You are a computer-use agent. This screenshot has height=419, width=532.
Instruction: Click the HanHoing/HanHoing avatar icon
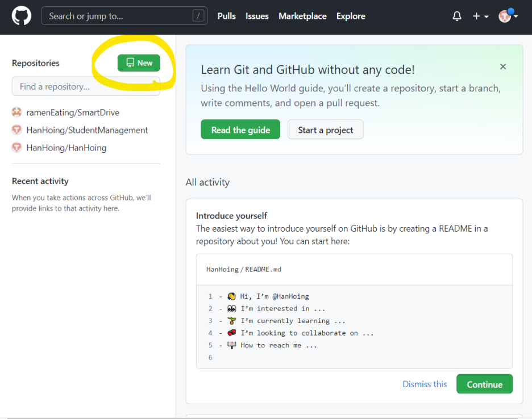[x=16, y=148]
